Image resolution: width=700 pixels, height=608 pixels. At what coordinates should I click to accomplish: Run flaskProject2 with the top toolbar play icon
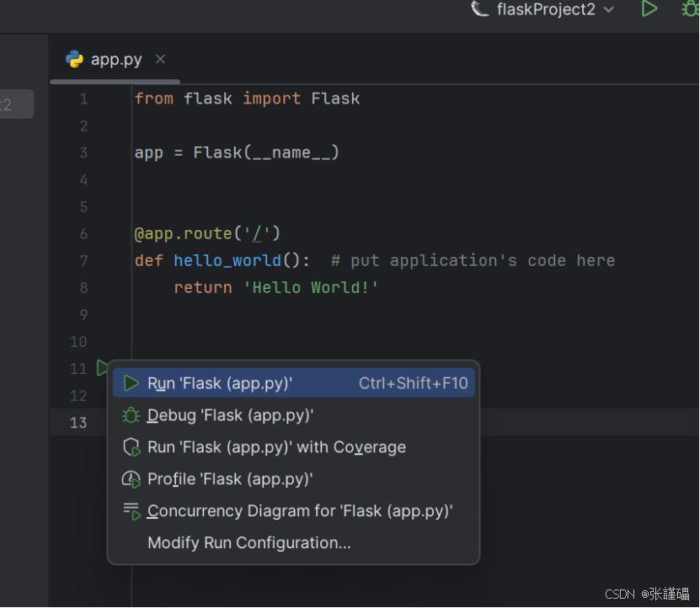[x=649, y=8]
